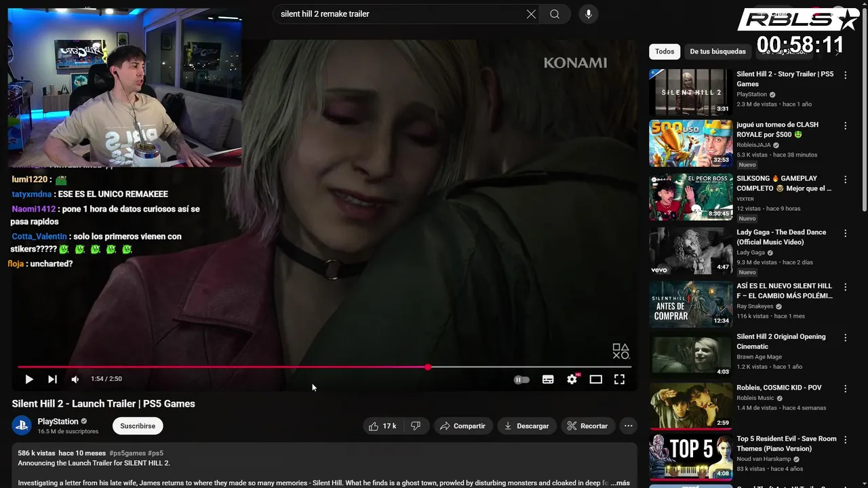
Task: Click the 586 k vistas view count
Action: (x=37, y=453)
